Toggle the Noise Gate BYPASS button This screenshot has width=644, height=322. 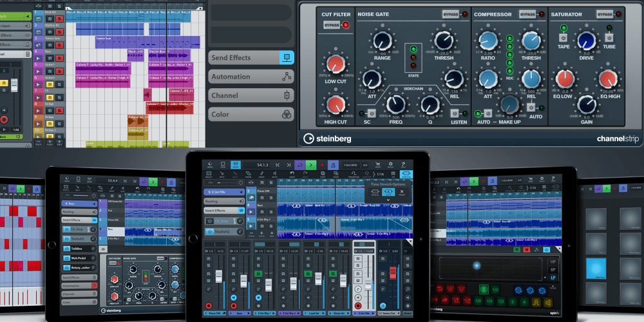click(x=451, y=14)
